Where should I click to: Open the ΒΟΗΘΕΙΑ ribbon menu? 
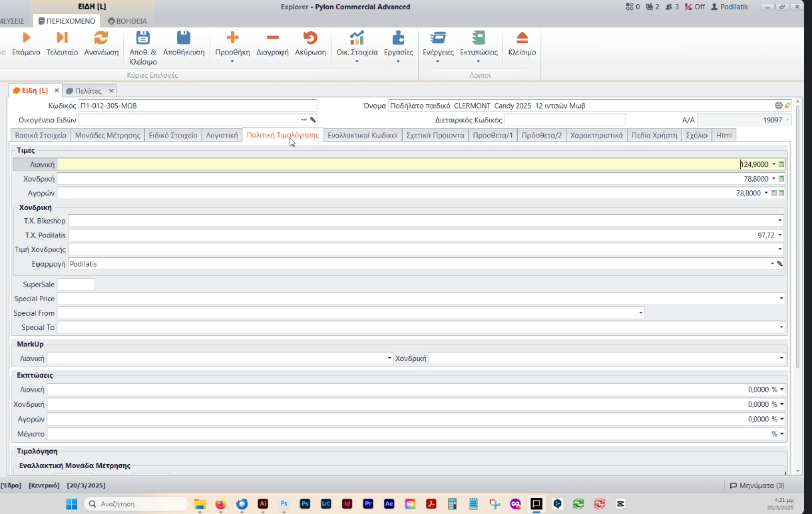(x=127, y=21)
